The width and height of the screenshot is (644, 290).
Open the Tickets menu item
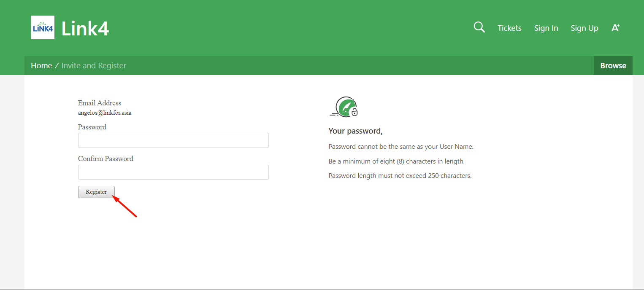[x=509, y=28]
